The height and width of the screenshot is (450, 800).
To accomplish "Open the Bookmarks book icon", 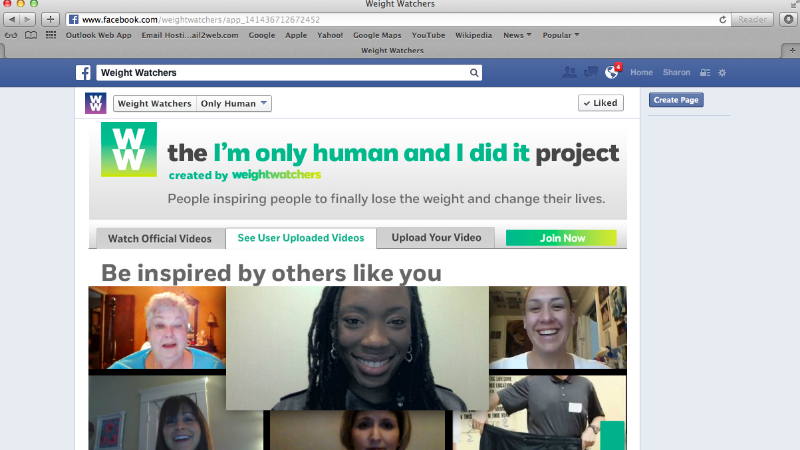I will coord(31,35).
